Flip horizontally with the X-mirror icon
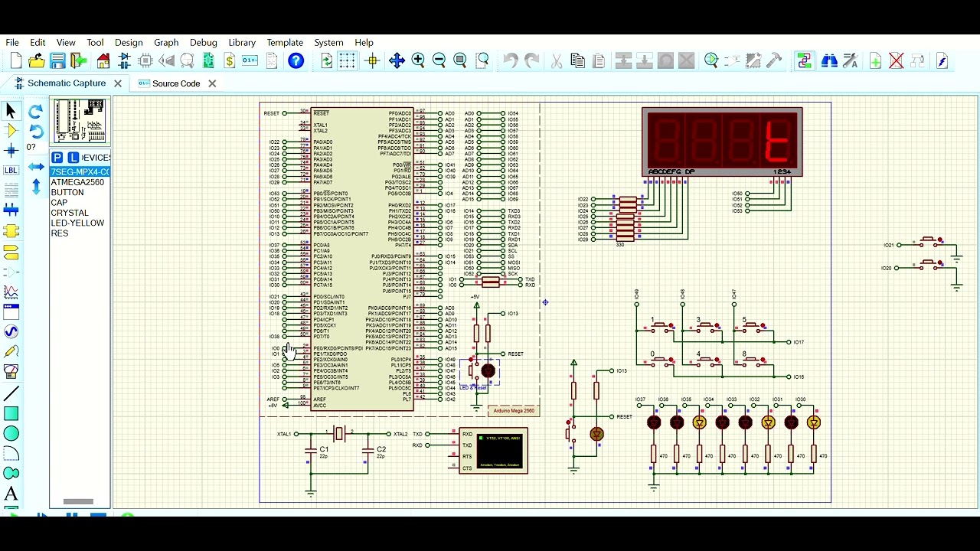 pos(36,166)
